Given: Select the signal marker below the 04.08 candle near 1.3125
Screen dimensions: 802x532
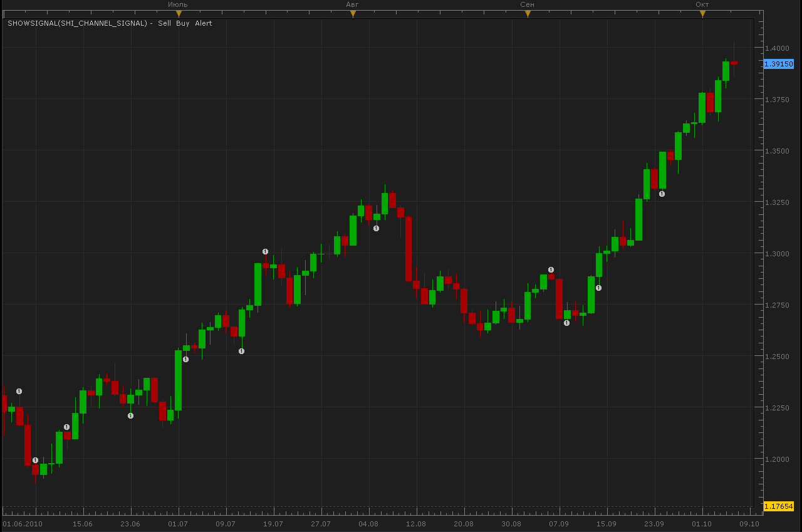Looking at the screenshot, I should [x=376, y=228].
